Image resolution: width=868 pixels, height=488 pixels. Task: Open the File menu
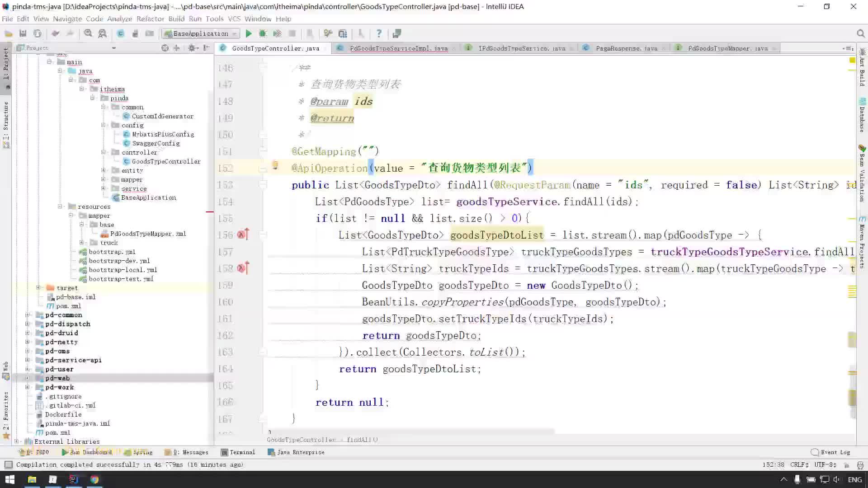pos(7,19)
